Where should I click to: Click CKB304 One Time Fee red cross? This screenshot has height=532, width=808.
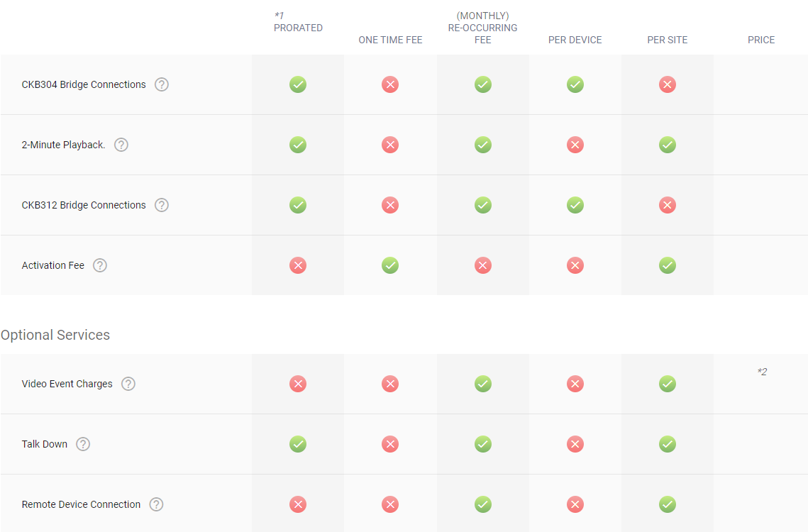[x=390, y=84]
